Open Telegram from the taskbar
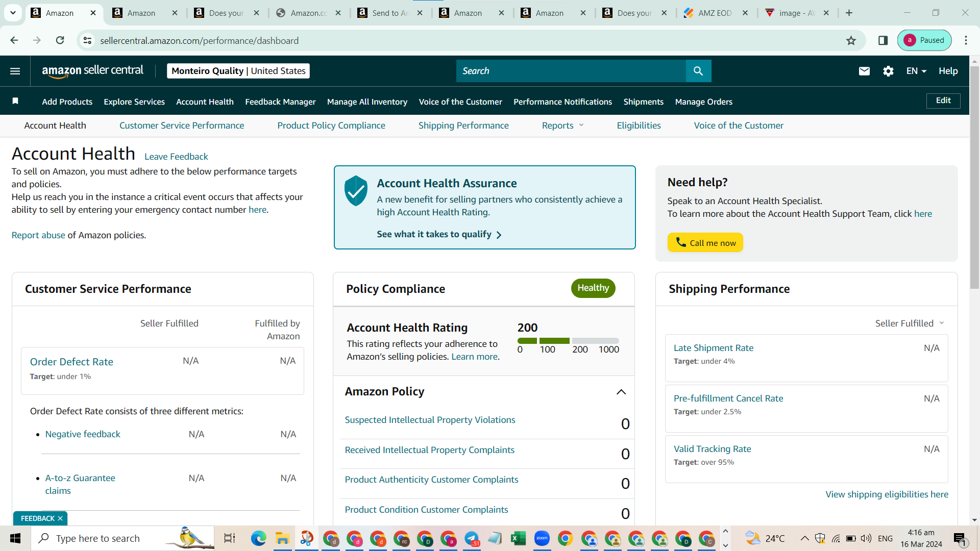The image size is (980, 551). tap(472, 538)
